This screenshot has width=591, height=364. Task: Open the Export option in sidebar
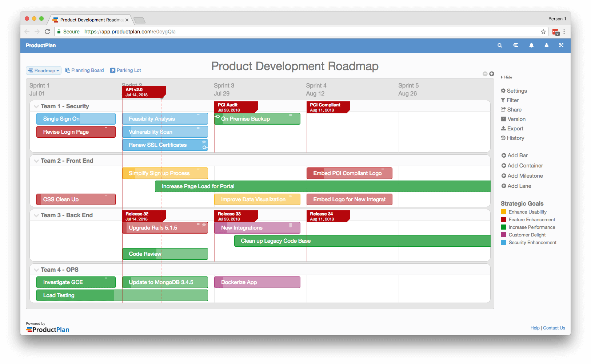(x=512, y=129)
